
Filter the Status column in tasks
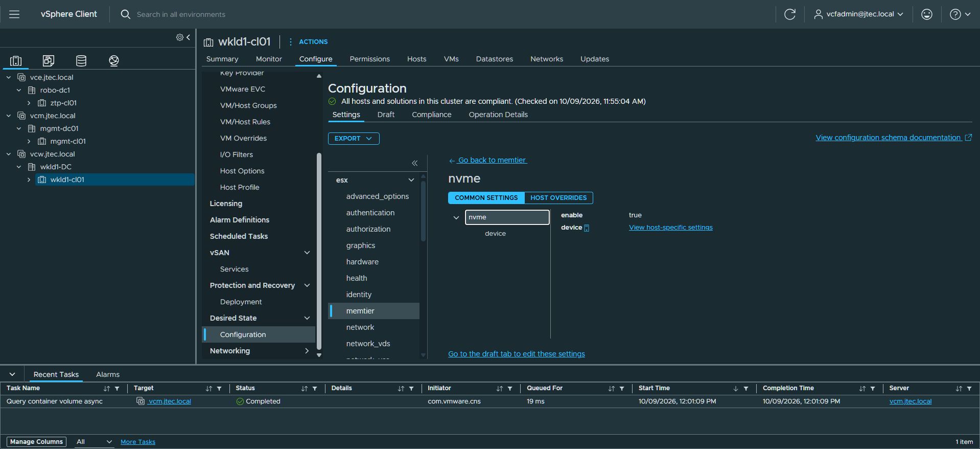pos(315,389)
